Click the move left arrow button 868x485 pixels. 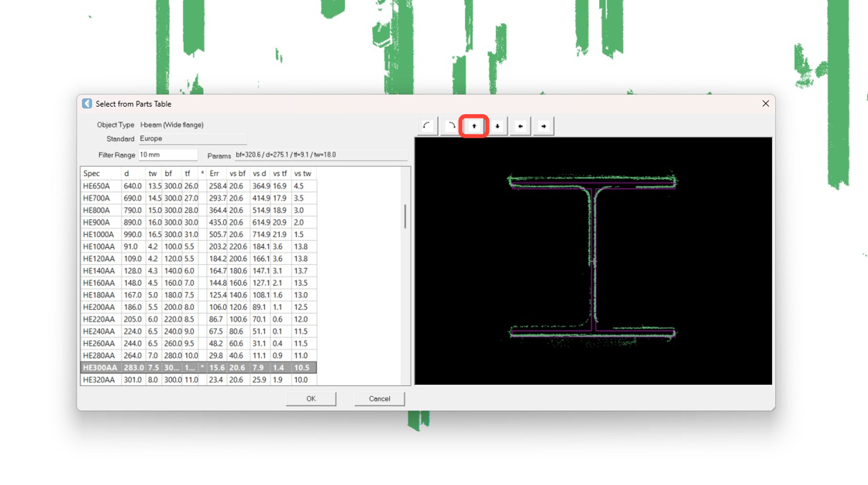(521, 126)
